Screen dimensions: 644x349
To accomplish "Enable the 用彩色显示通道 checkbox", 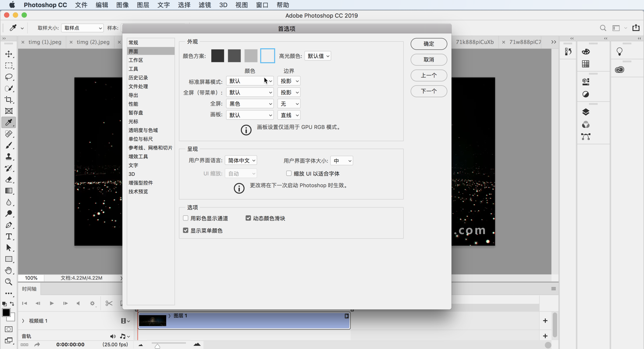I will click(185, 218).
